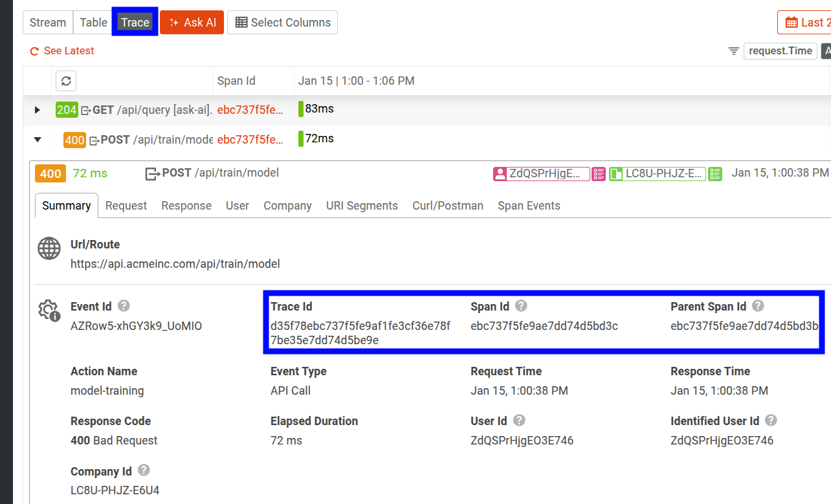This screenshot has width=831, height=504.
Task: Click the help icon next to Trace Id
Action: click(x=323, y=305)
